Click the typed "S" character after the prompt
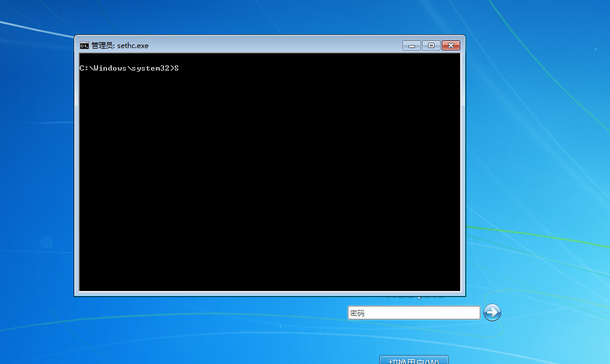 177,68
